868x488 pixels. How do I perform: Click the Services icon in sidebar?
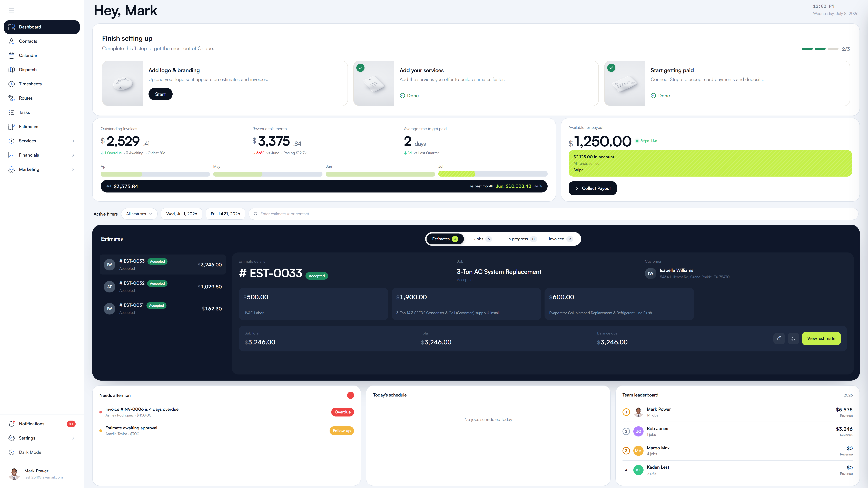pyautogui.click(x=12, y=141)
